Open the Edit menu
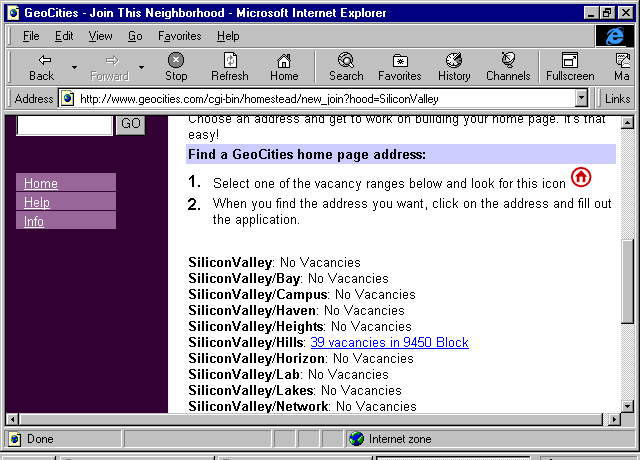The height and width of the screenshot is (460, 640). pos(64,36)
